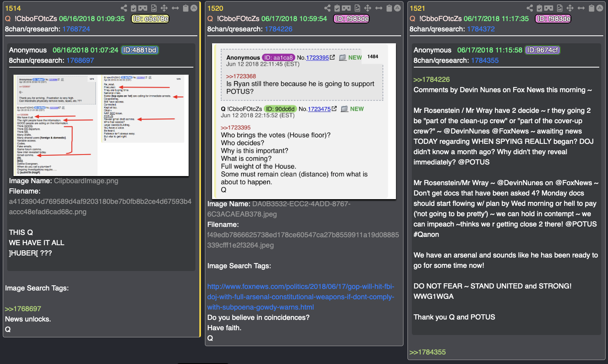Screen dimensions: 608x364
Task: Open the ClipboardImage.png thumbnail
Action: 101,125
